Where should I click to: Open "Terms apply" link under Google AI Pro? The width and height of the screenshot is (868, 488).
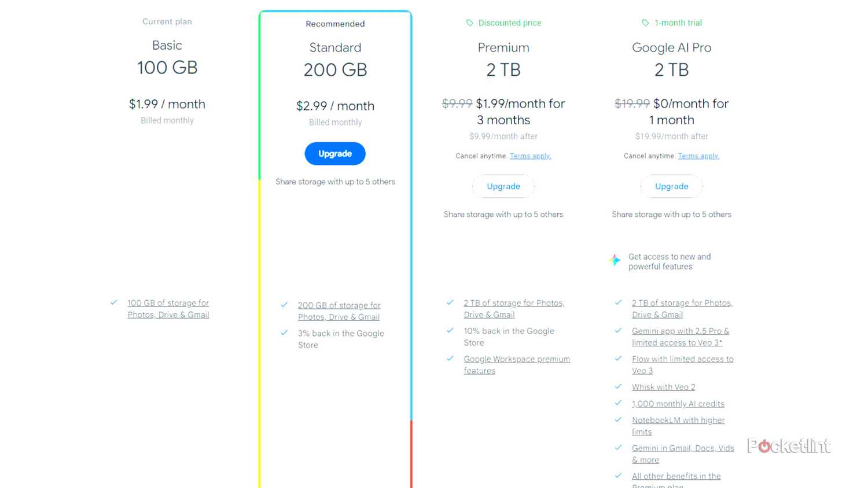pyautogui.click(x=698, y=156)
